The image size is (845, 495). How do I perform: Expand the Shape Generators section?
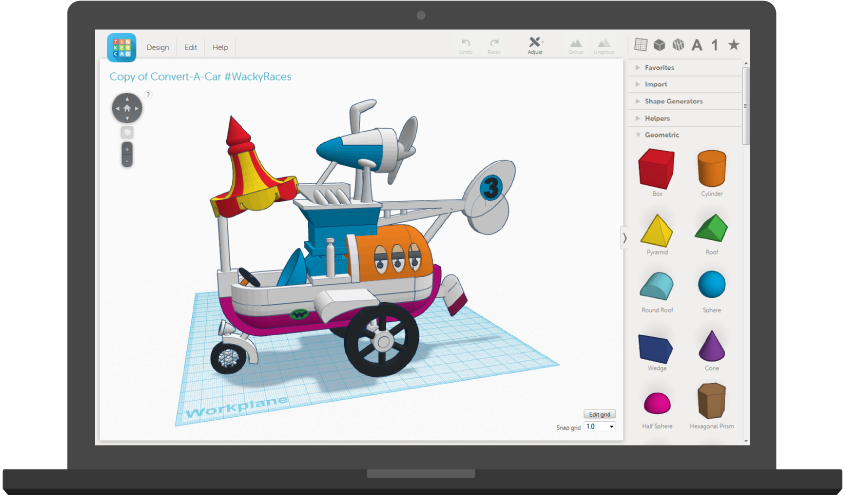click(x=685, y=101)
